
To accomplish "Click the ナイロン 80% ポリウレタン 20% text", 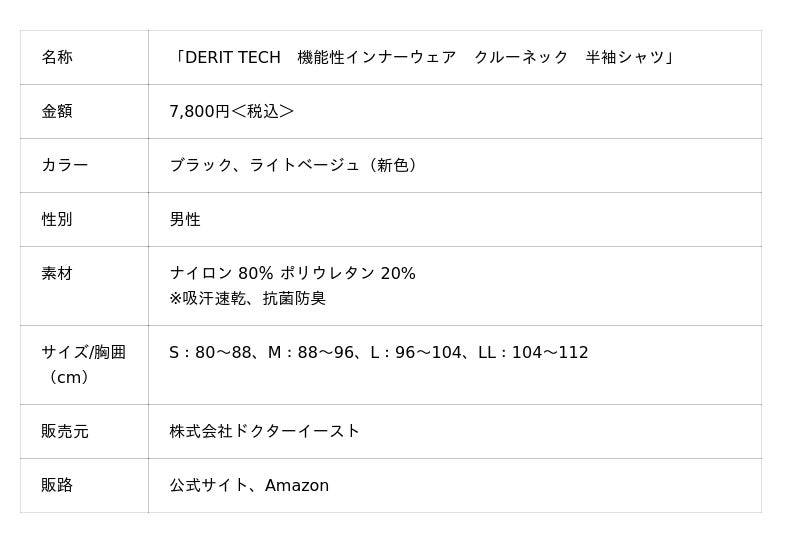I will [x=292, y=273].
